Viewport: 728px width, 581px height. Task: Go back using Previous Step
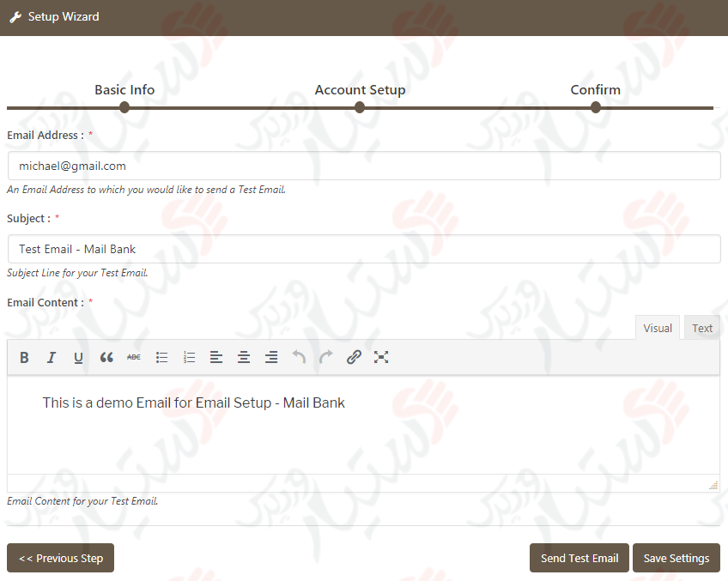pos(60,558)
